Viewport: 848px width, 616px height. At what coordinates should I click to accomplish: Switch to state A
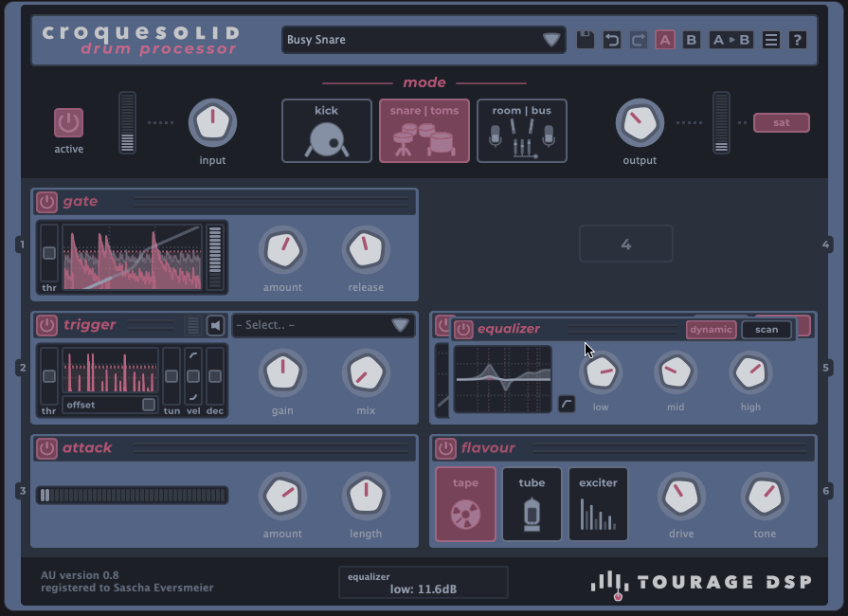pyautogui.click(x=665, y=40)
